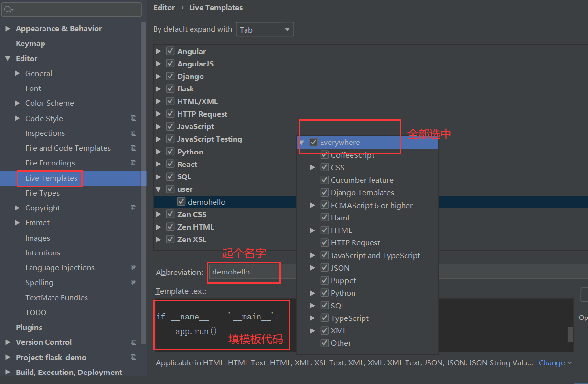Click the Abbreviation input field
588x384 pixels.
252,272
